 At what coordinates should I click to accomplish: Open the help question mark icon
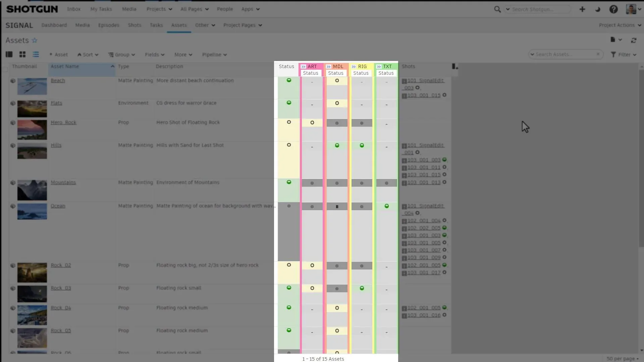tap(613, 9)
